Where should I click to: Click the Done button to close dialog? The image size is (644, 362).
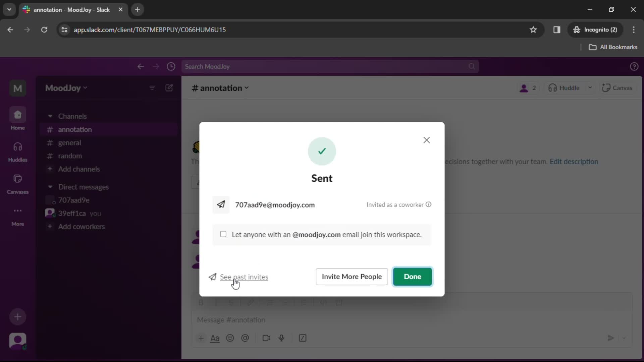412,276
